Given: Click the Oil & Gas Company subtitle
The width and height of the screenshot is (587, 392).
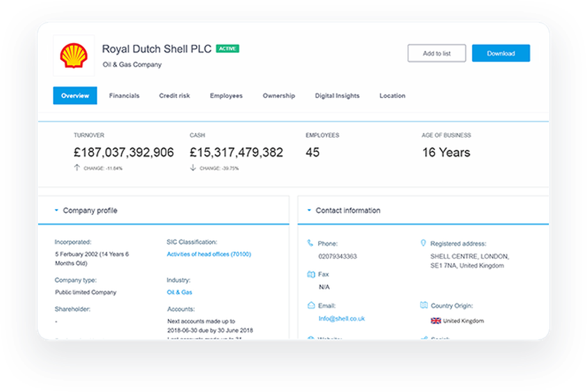Looking at the screenshot, I should (x=132, y=65).
